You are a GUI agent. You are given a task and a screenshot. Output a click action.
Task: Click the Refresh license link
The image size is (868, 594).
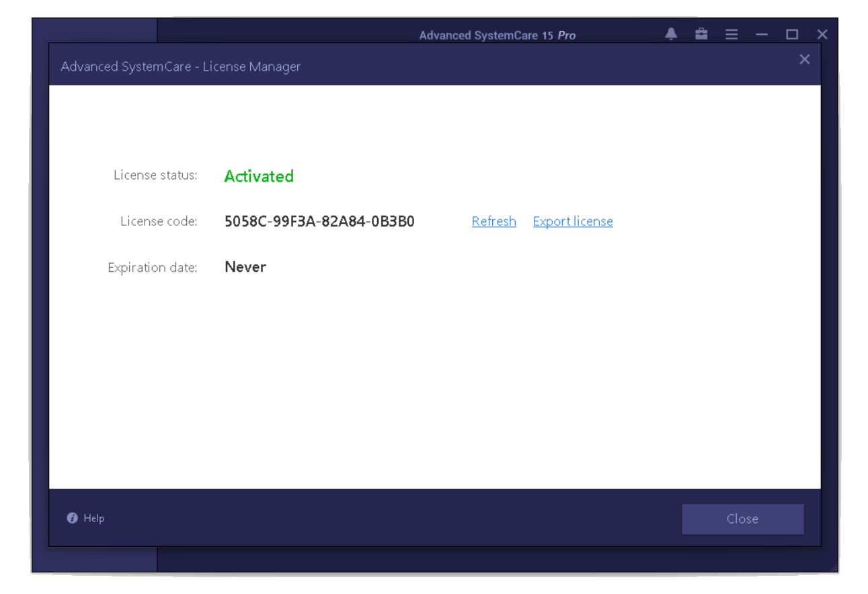(494, 221)
